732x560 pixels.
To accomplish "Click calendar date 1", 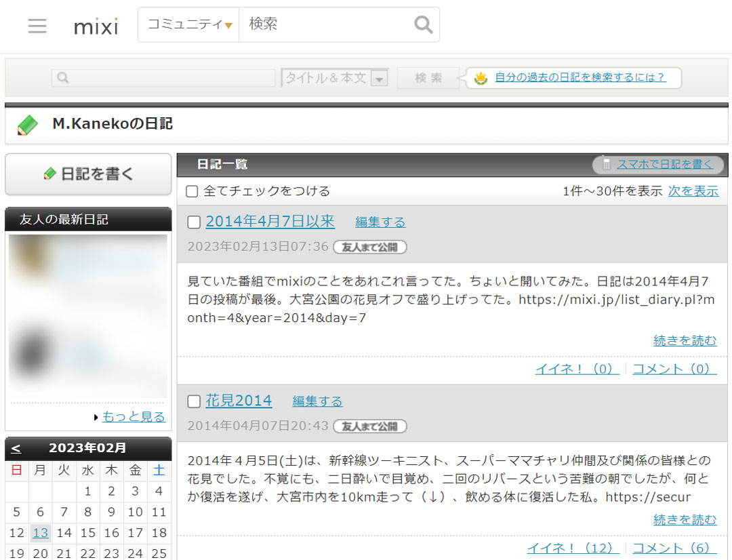I will pos(87,492).
